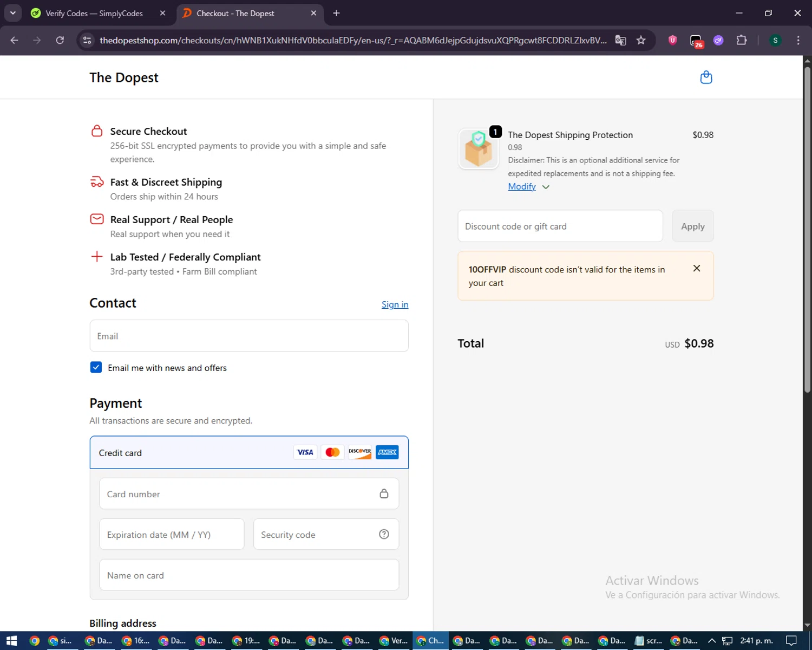Screen dimensions: 812x650
Task: Select the Credit card payment option
Action: 249,452
